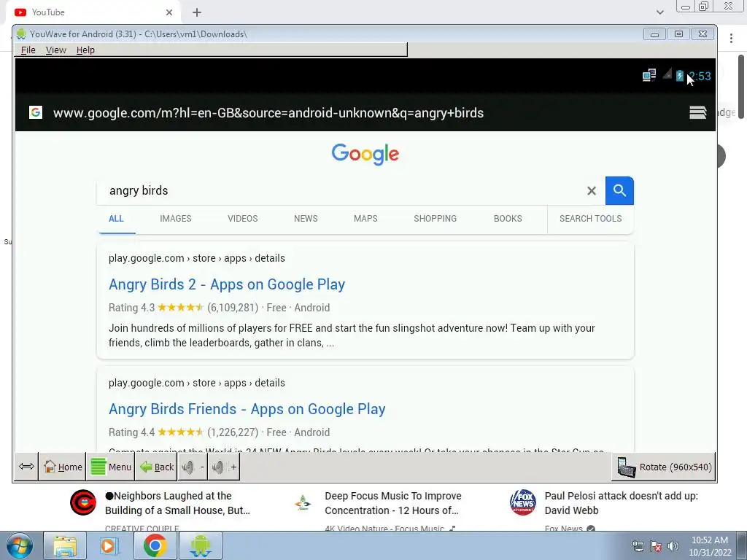
Task: Switch to the IMAGES search tab
Action: coord(175,219)
